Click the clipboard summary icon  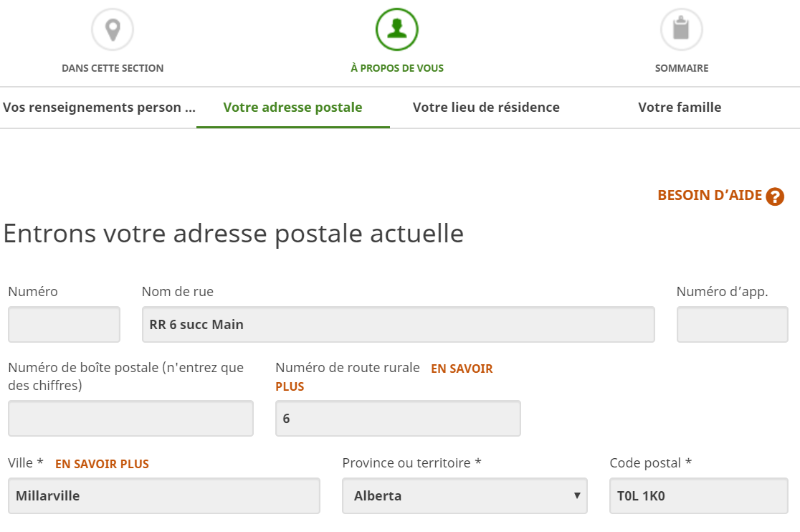point(681,29)
